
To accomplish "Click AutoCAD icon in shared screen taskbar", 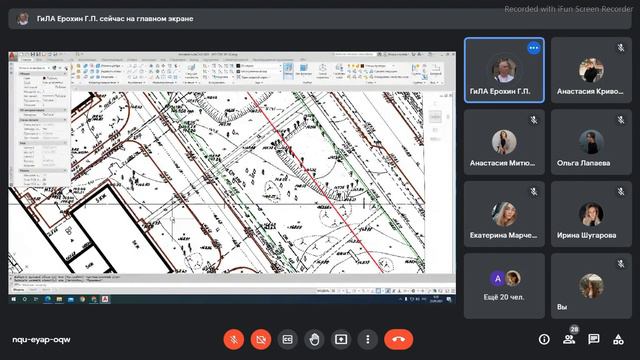I will (x=105, y=299).
